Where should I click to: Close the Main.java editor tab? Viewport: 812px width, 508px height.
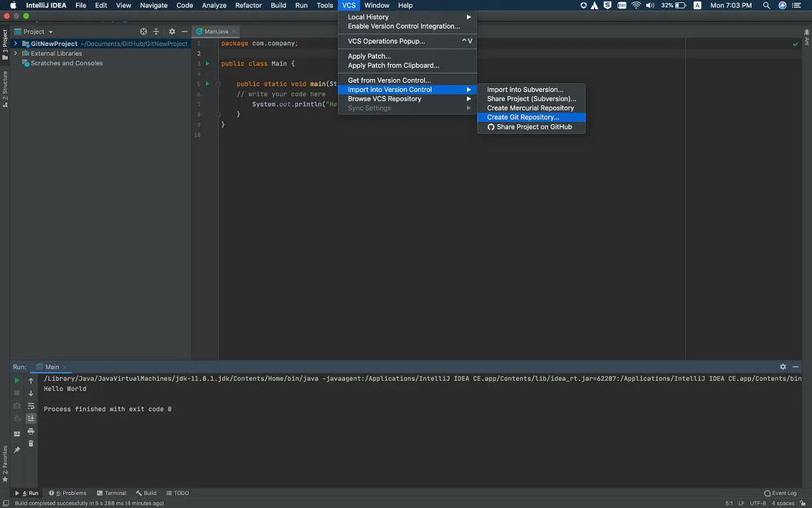(234, 32)
